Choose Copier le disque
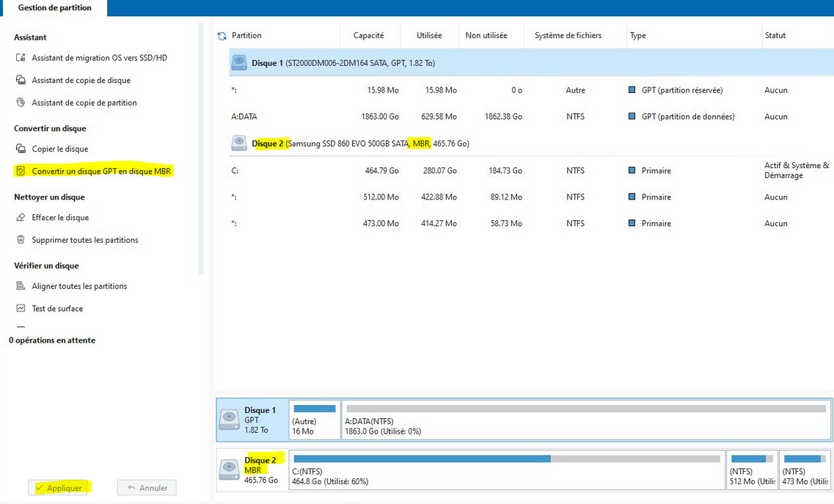The image size is (834, 504). tap(60, 148)
